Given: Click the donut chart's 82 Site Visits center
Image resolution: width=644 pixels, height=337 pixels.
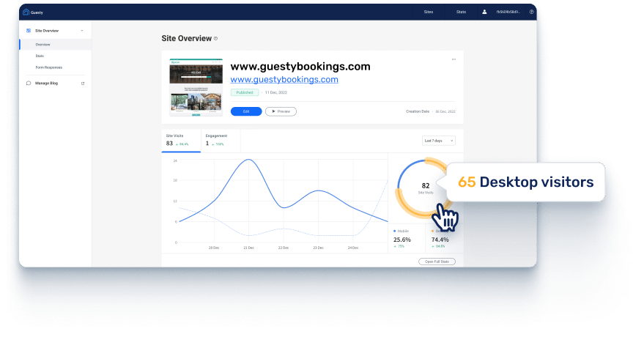Looking at the screenshot, I should (426, 188).
